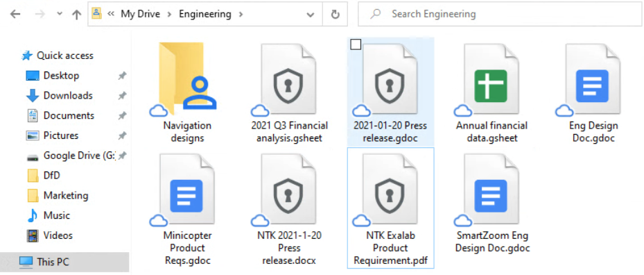The height and width of the screenshot is (275, 644).
Task: Click the Minicopter Product Reqs.gdoc name
Action: click(x=187, y=248)
